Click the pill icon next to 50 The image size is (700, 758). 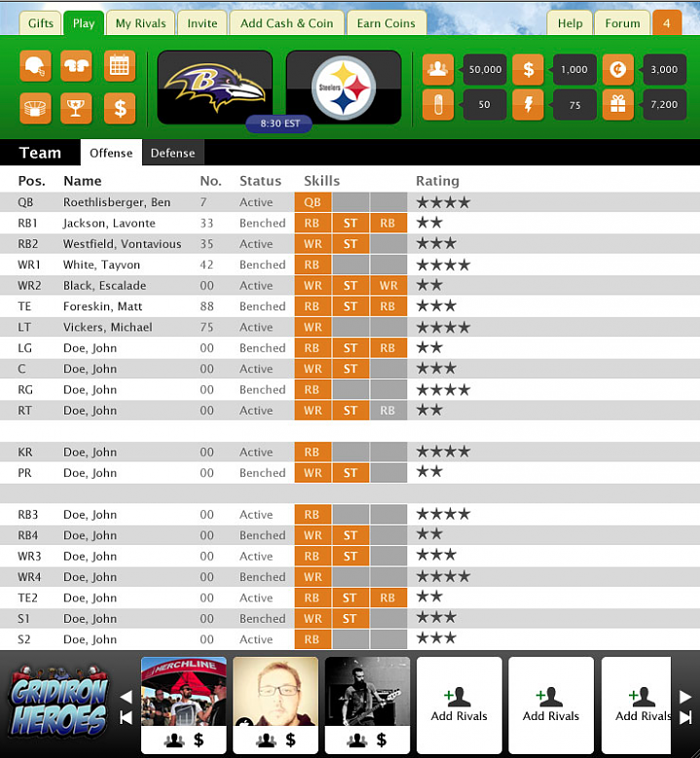[x=438, y=104]
